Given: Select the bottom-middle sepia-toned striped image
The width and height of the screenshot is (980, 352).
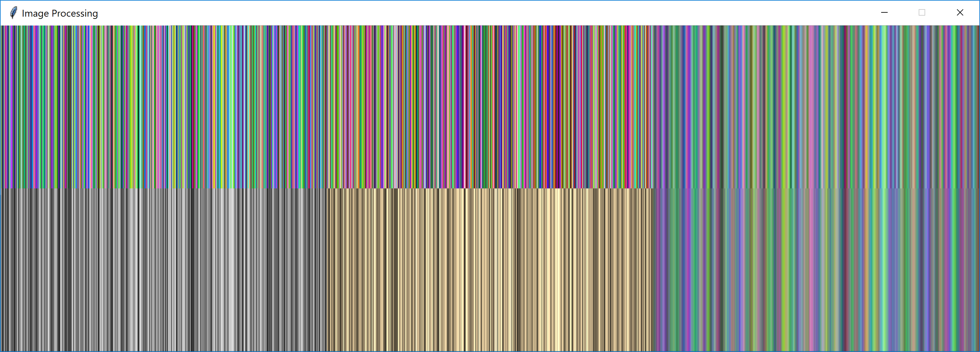Looking at the screenshot, I should [x=490, y=270].
